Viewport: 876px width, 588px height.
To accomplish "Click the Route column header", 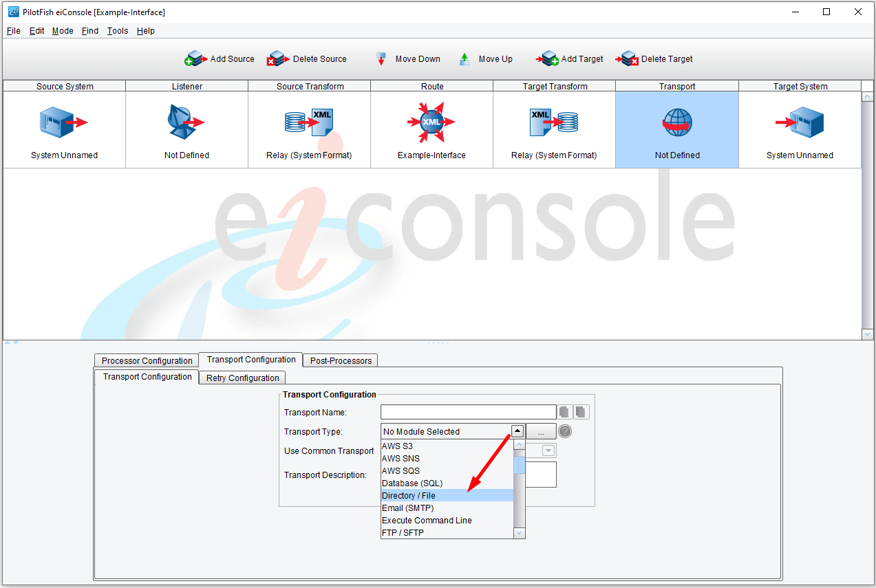I will coord(432,86).
